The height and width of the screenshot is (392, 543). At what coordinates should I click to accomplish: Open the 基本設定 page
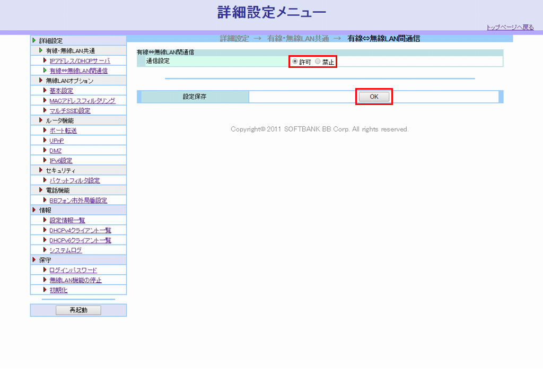62,91
